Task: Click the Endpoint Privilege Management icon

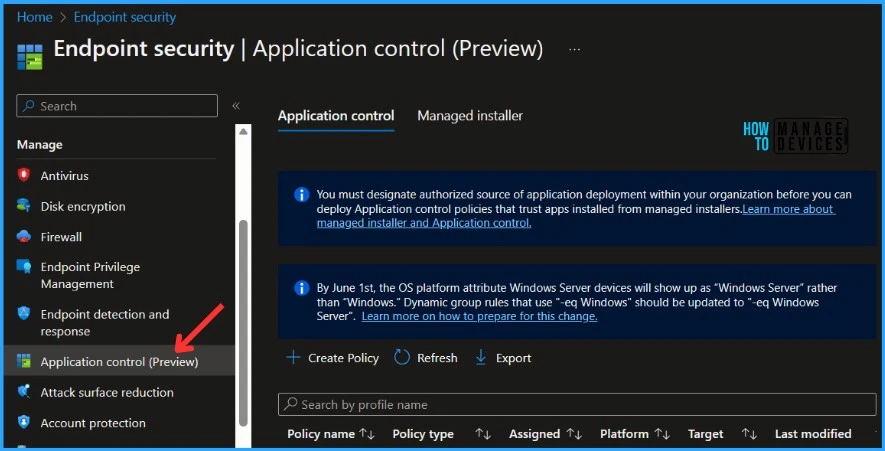Action: pos(24,267)
